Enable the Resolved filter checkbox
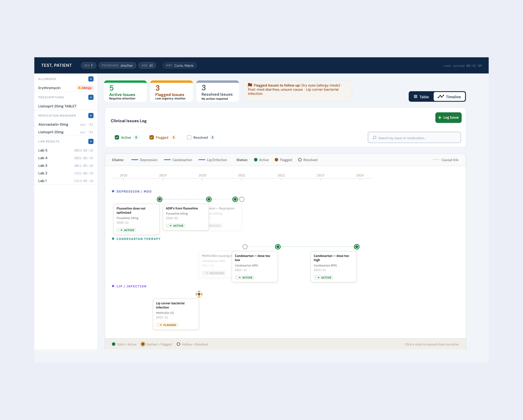This screenshot has height=420, width=523. click(x=189, y=137)
